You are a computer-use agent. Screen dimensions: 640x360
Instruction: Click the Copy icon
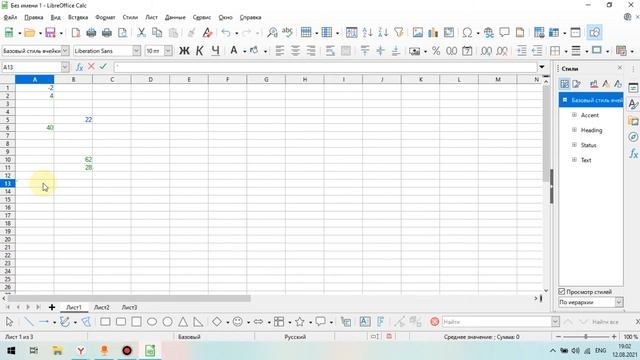[x=157, y=33]
